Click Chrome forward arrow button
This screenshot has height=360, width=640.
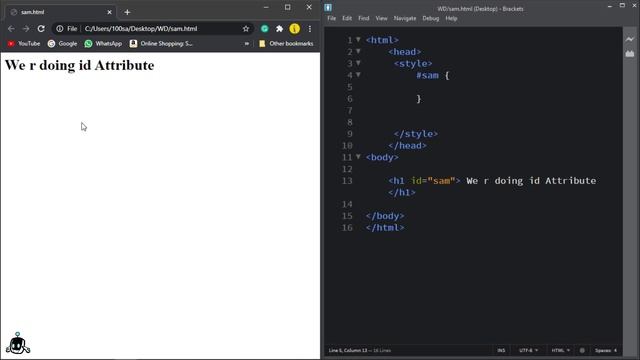coord(26,29)
